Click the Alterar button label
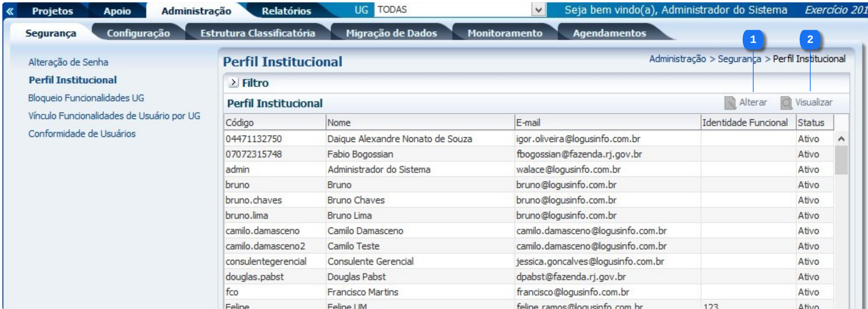Screen dimensions: 868x309 (x=753, y=102)
